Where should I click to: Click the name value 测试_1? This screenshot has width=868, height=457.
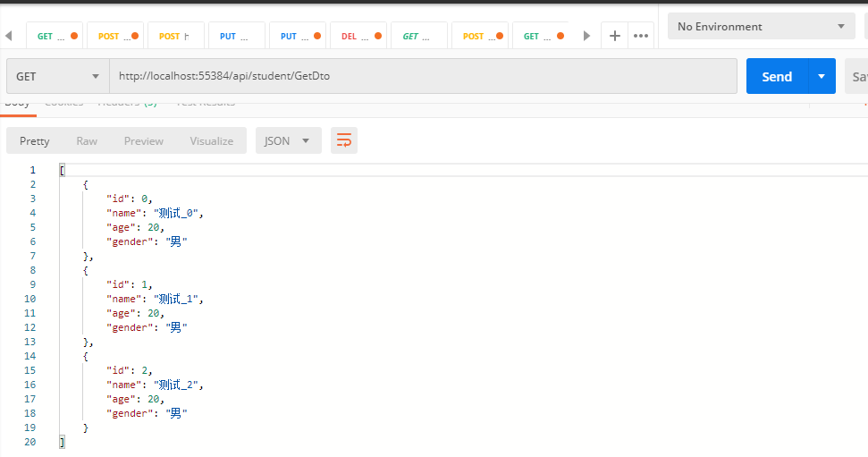pos(178,299)
